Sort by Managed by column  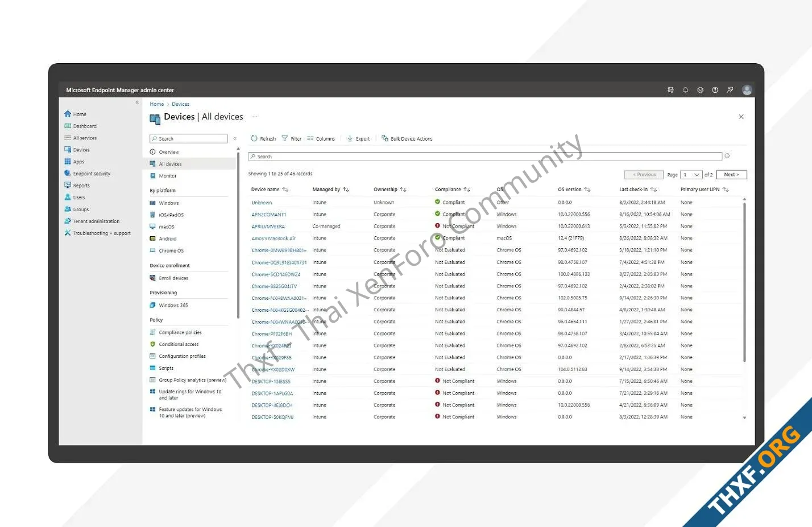pos(331,190)
